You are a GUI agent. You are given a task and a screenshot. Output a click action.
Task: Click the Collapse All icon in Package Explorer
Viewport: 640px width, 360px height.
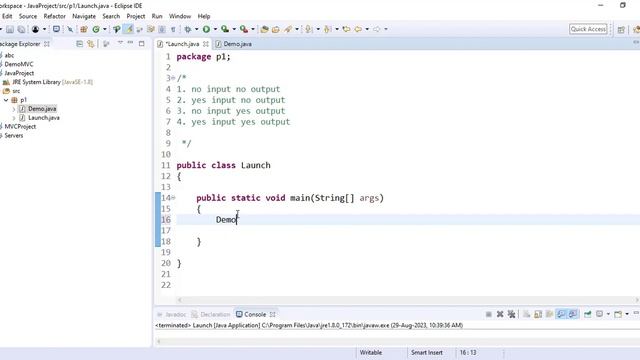(x=80, y=44)
